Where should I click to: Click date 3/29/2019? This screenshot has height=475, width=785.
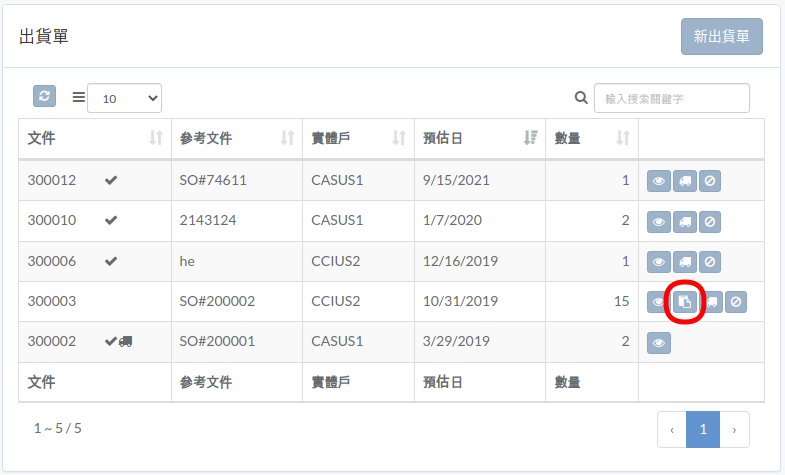tap(456, 341)
